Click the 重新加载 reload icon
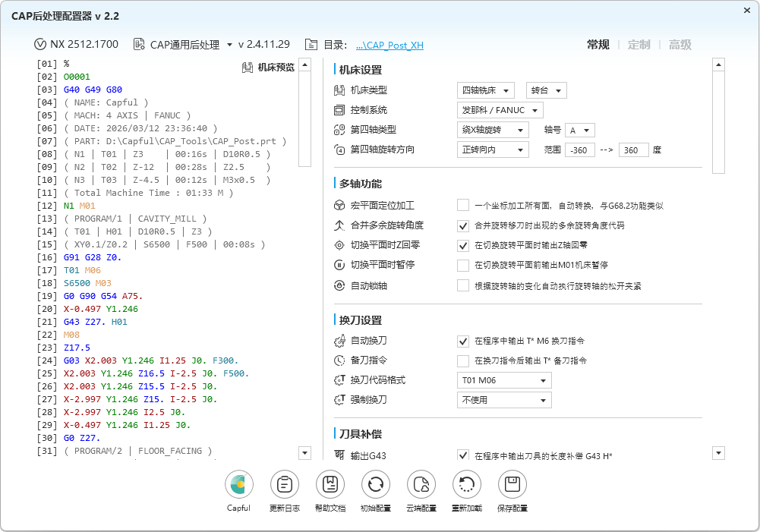The image size is (760, 532). (466, 484)
